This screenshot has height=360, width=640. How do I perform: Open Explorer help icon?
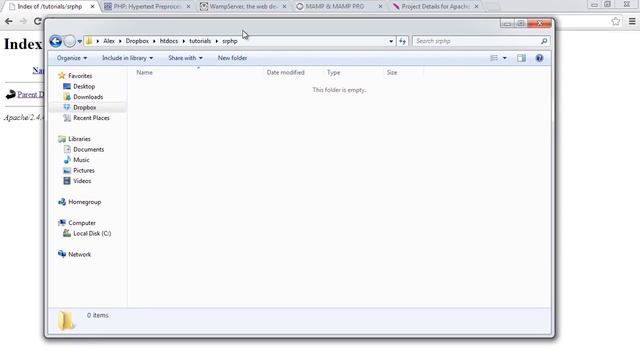pyautogui.click(x=539, y=58)
